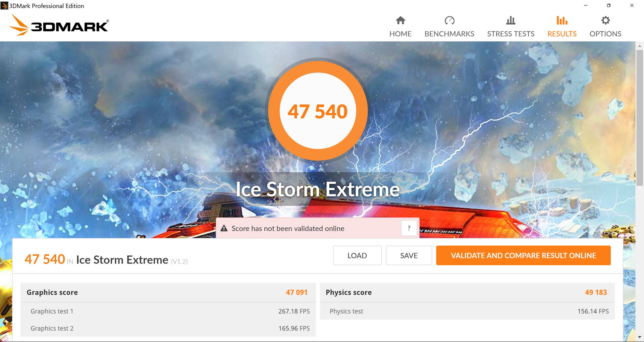
Task: Click the Home house icon
Action: (400, 20)
